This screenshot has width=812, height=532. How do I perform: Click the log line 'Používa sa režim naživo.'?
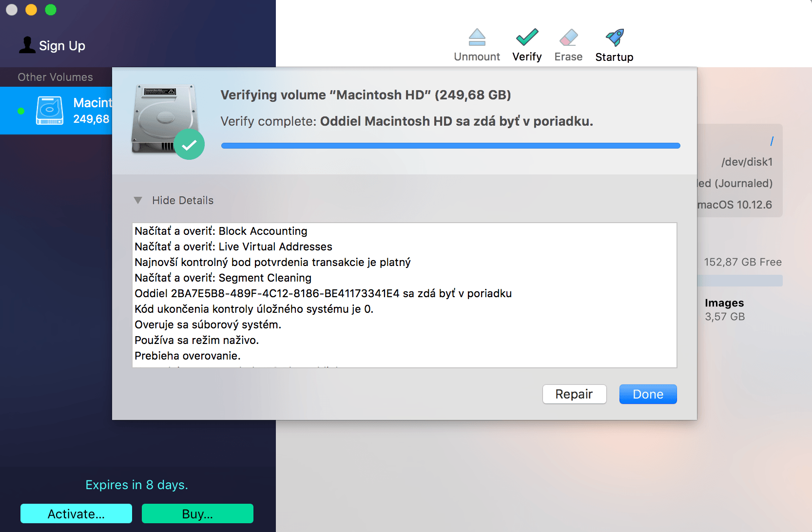click(196, 340)
